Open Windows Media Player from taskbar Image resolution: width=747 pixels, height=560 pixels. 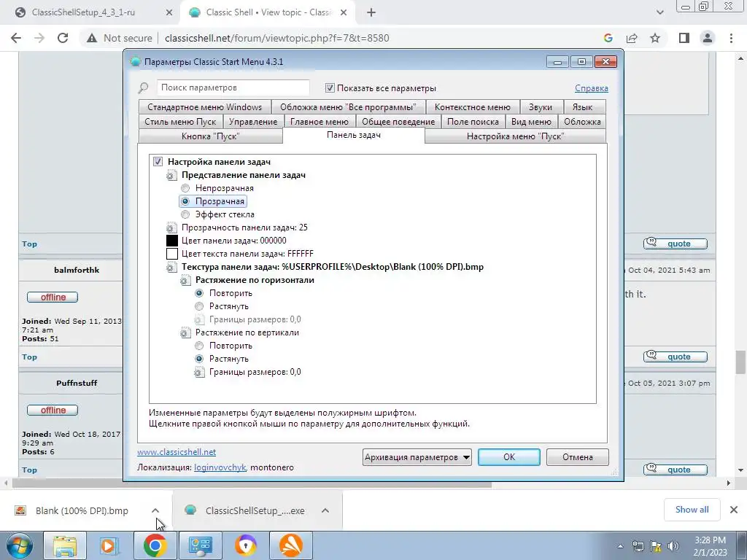(109, 545)
